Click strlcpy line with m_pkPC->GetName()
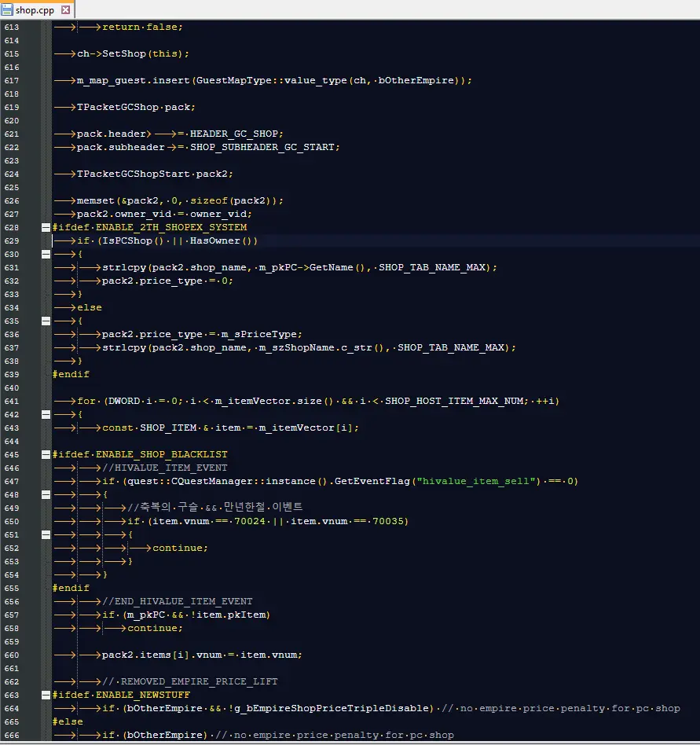The height and width of the screenshot is (745, 700). 299,267
